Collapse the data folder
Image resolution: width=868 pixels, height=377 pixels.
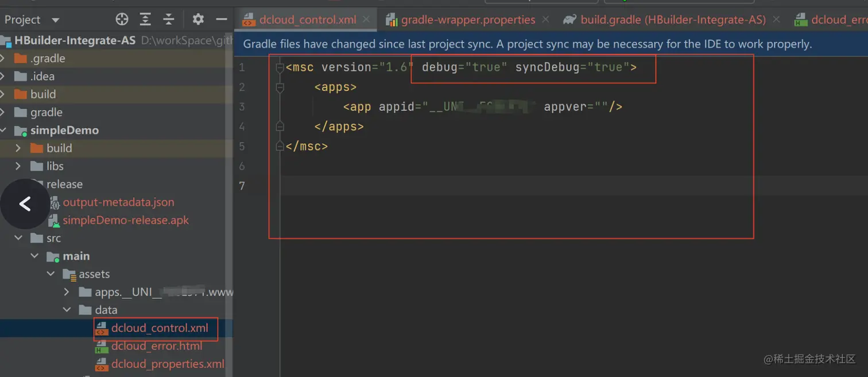[x=67, y=310]
